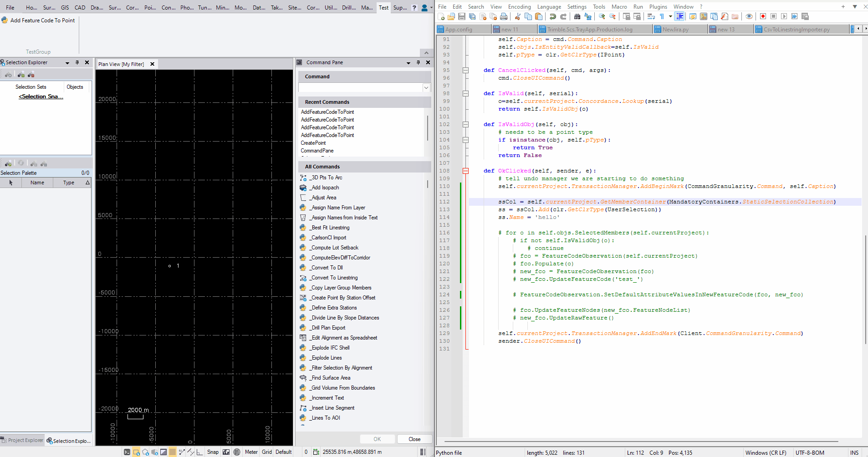Open the Notepad++ tab list dropdown triangle
Screen dimensions: 868x457
(x=855, y=7)
